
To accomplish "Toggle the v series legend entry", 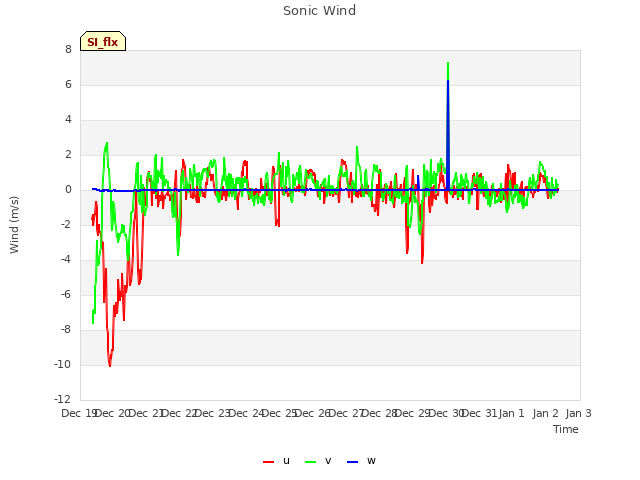I will tap(318, 461).
